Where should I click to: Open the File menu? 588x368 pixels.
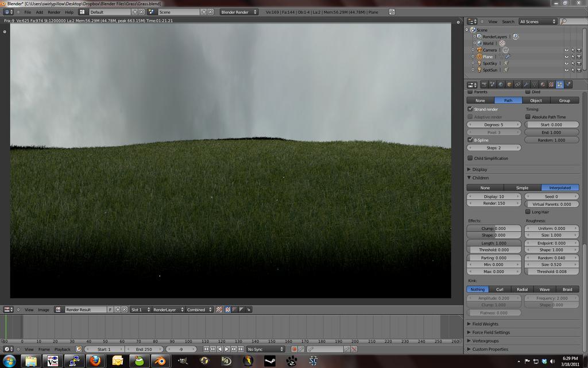tap(28, 12)
